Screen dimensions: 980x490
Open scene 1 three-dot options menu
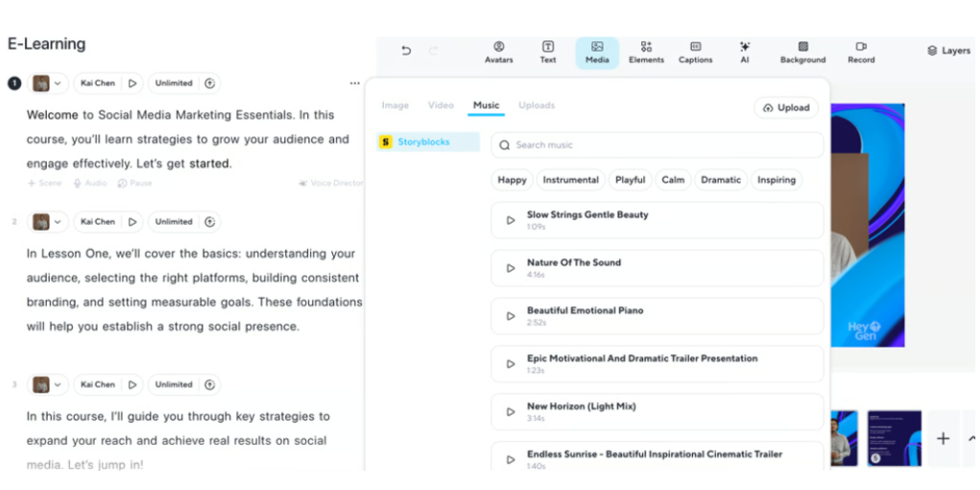coord(355,83)
